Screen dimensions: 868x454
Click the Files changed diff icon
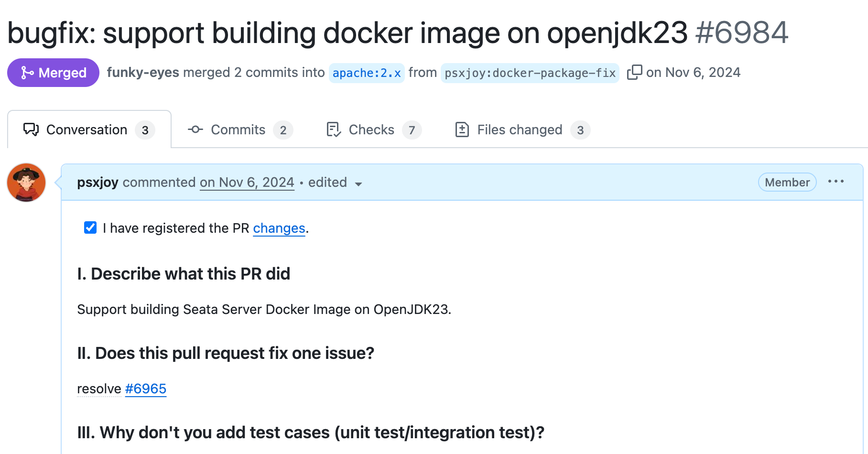pyautogui.click(x=462, y=130)
